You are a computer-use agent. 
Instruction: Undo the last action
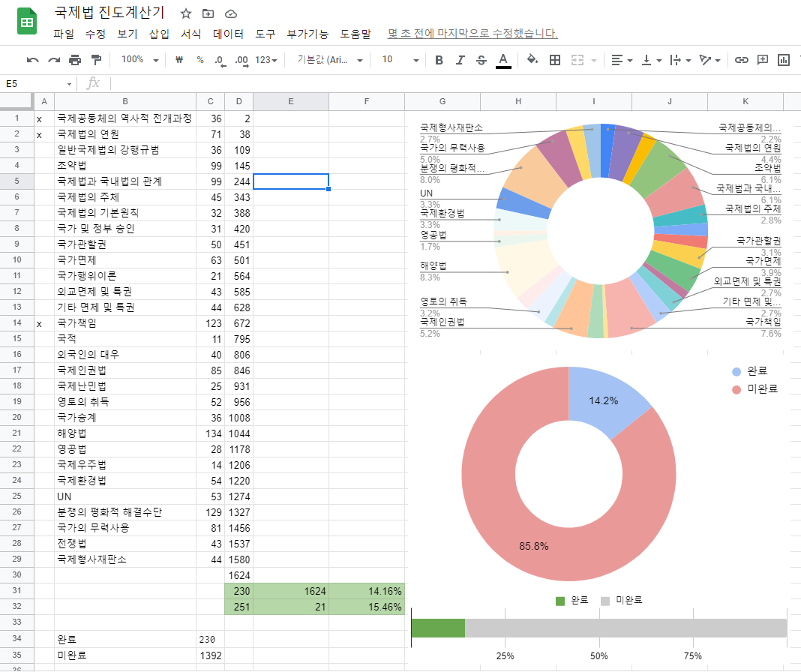pos(33,60)
